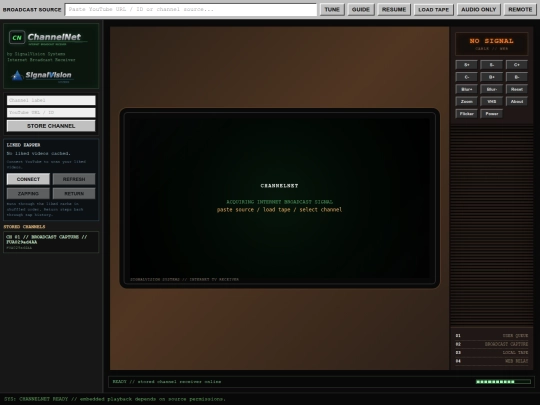Toggle Zoom on the remote
The image size is (540, 405).
[467, 102]
